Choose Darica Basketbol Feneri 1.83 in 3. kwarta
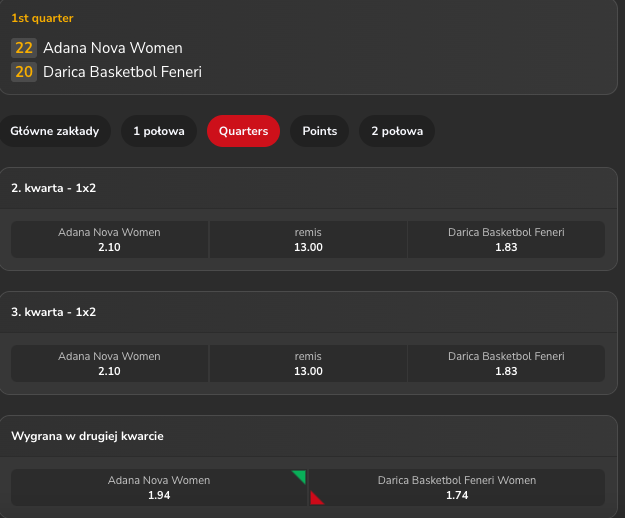 506,364
